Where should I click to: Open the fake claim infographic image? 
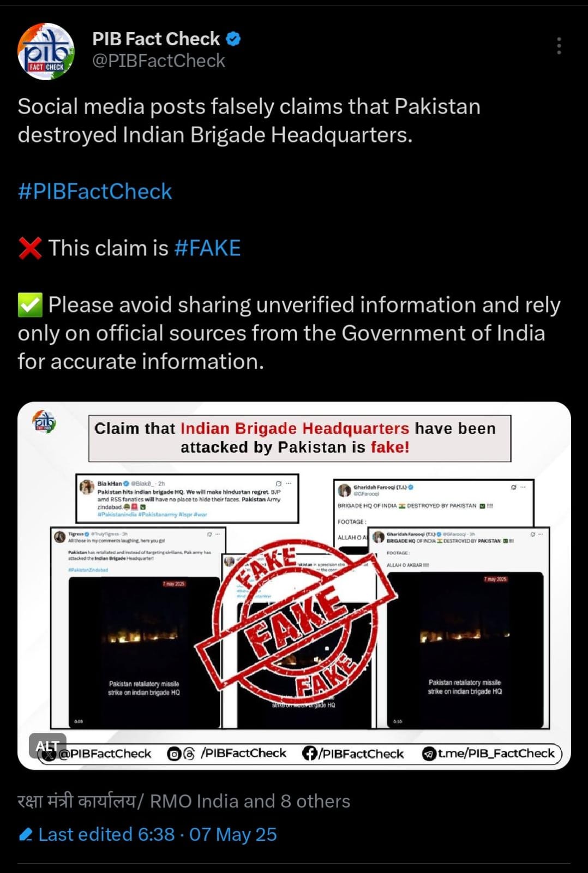tap(294, 585)
